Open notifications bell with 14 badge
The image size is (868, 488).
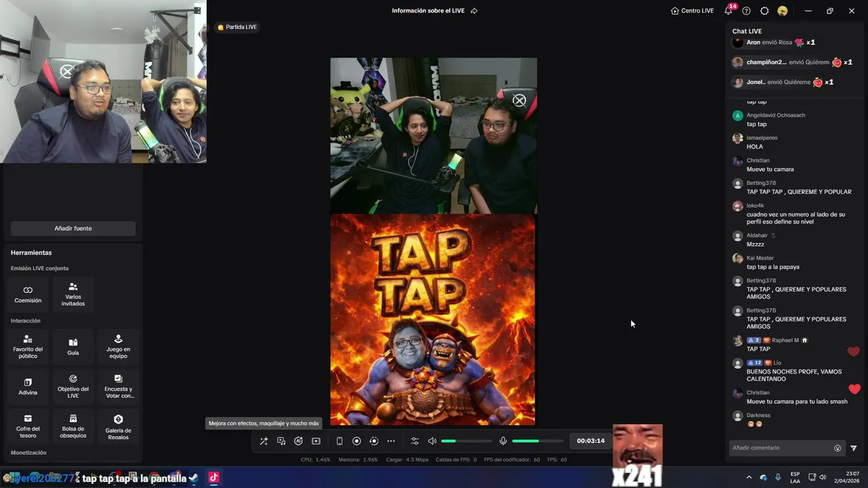(729, 10)
